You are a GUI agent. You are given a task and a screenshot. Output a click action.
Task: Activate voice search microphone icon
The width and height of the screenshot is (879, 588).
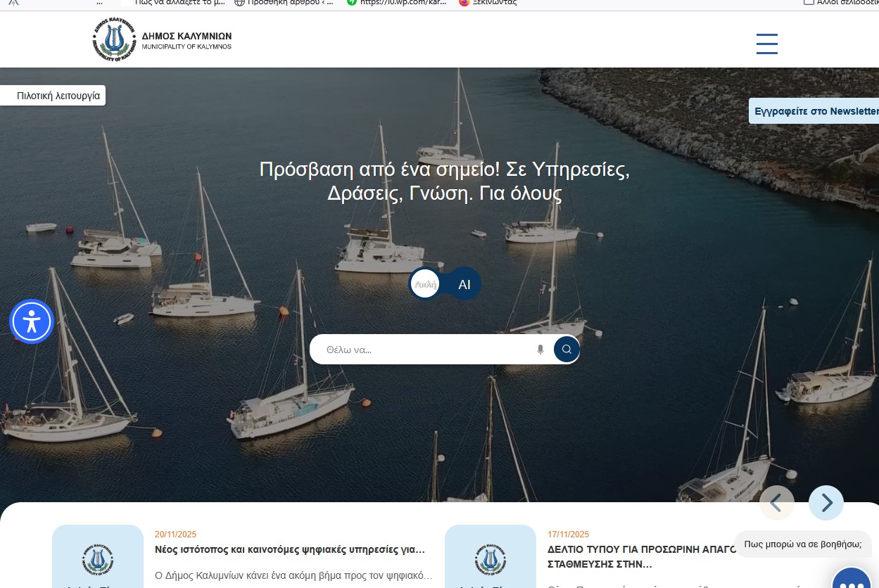pos(540,350)
